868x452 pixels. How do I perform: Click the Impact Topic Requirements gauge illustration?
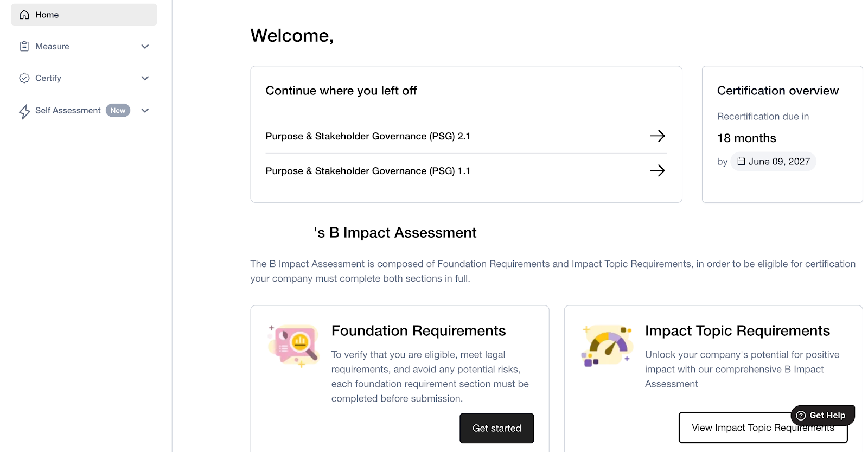point(607,346)
